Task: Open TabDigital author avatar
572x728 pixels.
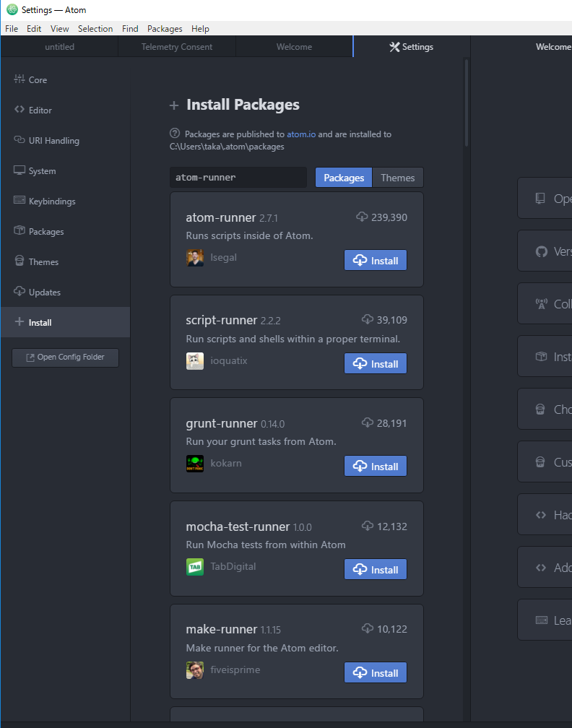Action: point(195,567)
